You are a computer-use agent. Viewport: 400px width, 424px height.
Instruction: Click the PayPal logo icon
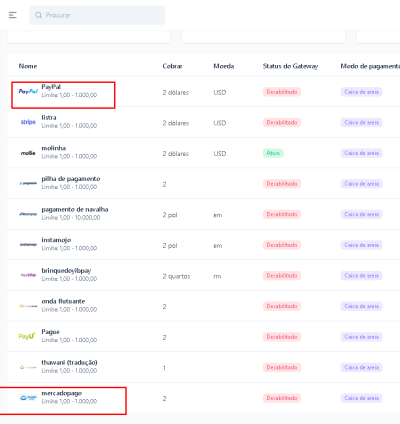tap(28, 91)
